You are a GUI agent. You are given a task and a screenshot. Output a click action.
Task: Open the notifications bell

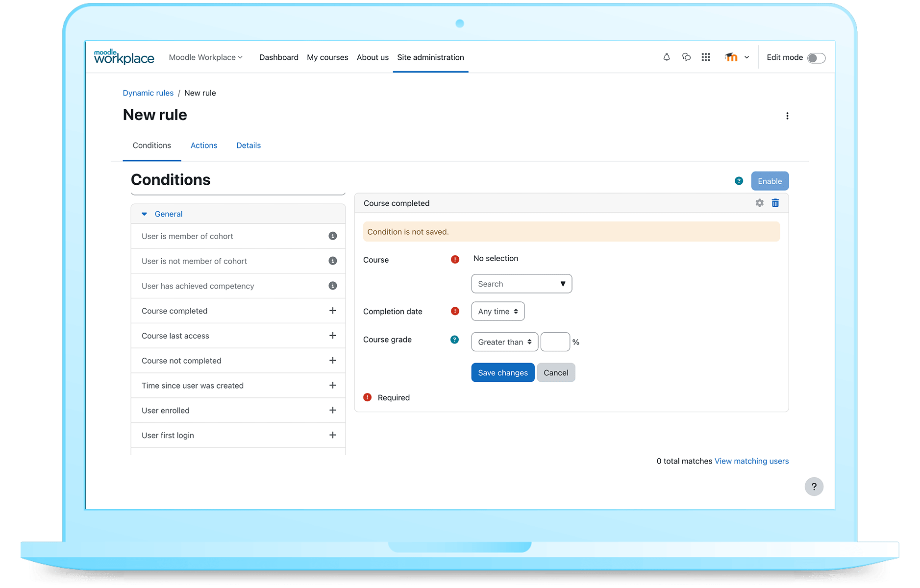[x=666, y=57]
